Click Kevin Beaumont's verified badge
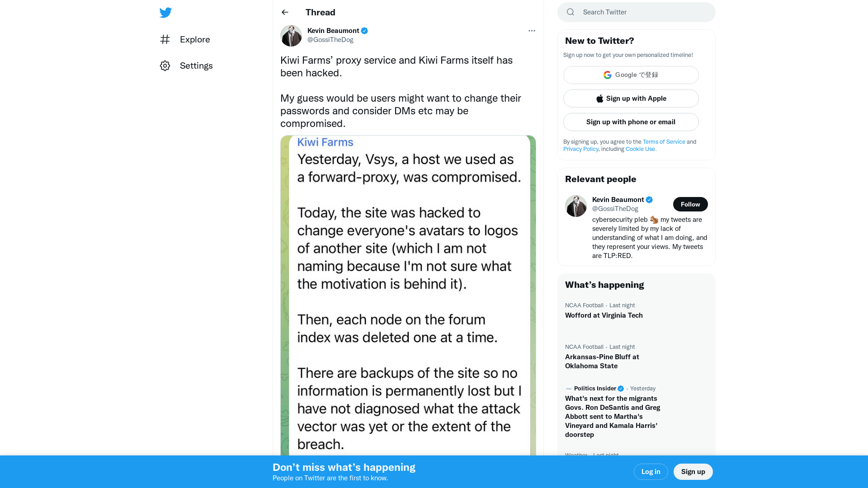Image resolution: width=868 pixels, height=488 pixels. pos(364,30)
